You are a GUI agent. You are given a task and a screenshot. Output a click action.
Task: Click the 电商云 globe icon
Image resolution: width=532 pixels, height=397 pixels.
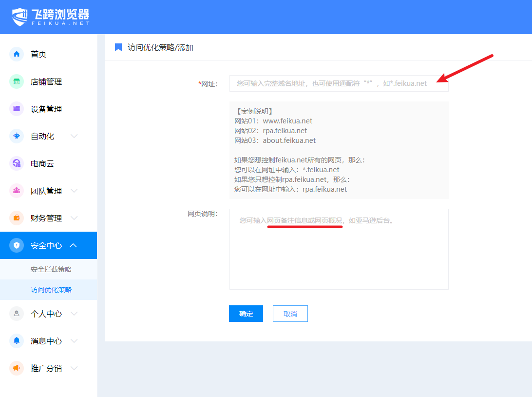click(x=17, y=163)
